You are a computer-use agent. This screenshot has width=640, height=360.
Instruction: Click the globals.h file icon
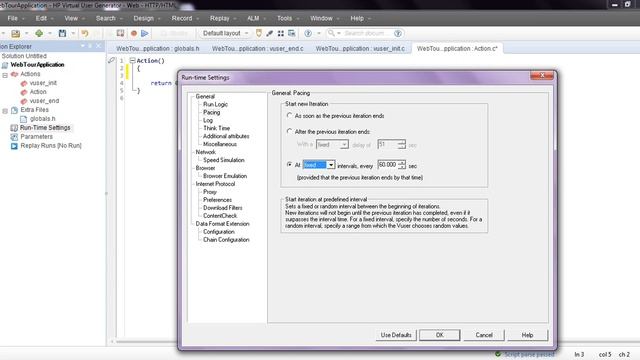pyautogui.click(x=24, y=119)
